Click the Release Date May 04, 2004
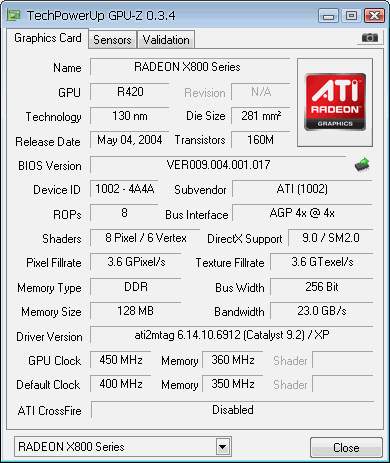Viewport: 390px width, 463px height. click(x=130, y=140)
